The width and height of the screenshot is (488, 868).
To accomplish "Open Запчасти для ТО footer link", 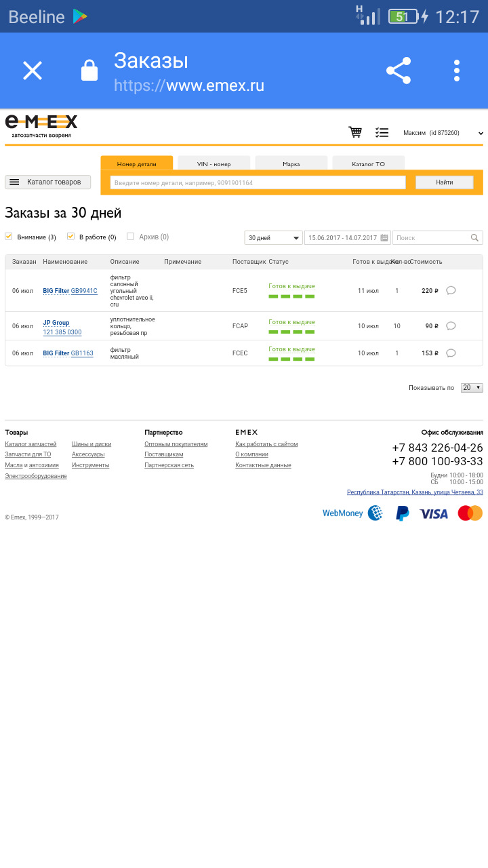I will (x=28, y=454).
